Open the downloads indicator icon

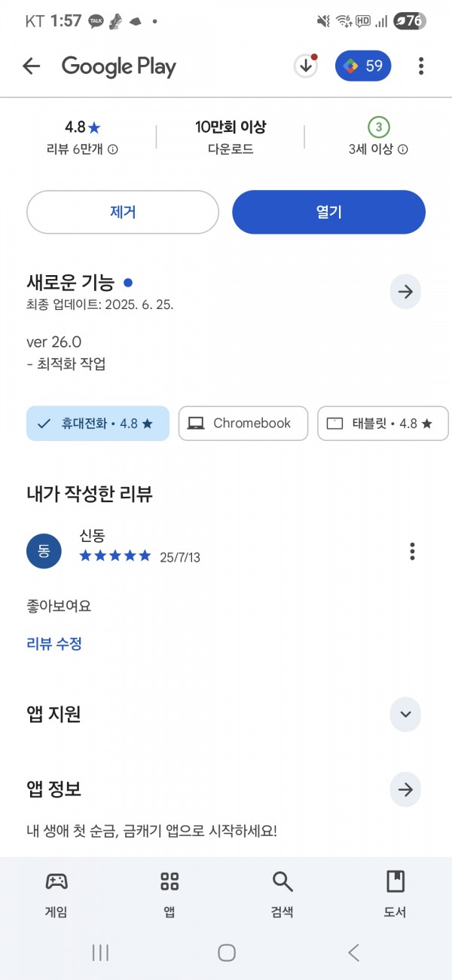tap(305, 66)
